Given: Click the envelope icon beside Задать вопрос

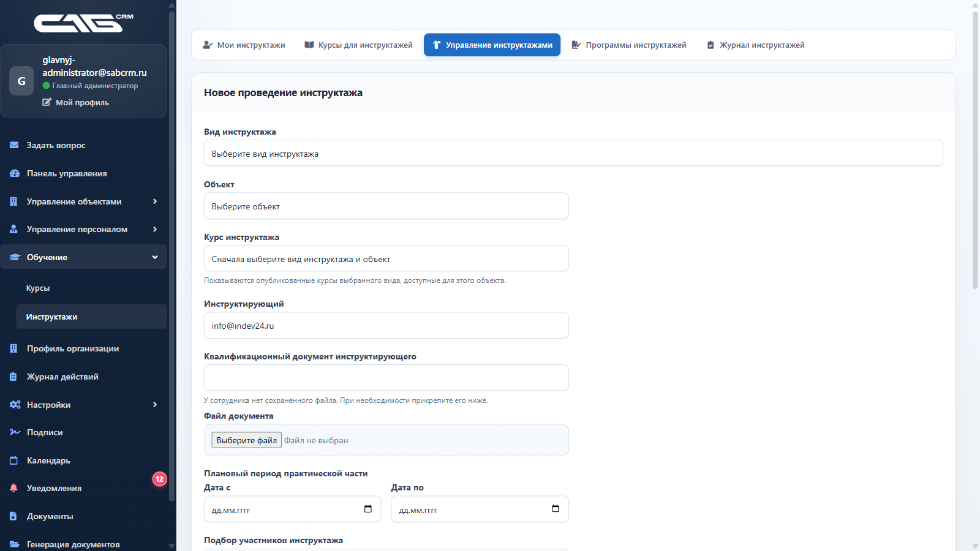Looking at the screenshot, I should [x=14, y=145].
